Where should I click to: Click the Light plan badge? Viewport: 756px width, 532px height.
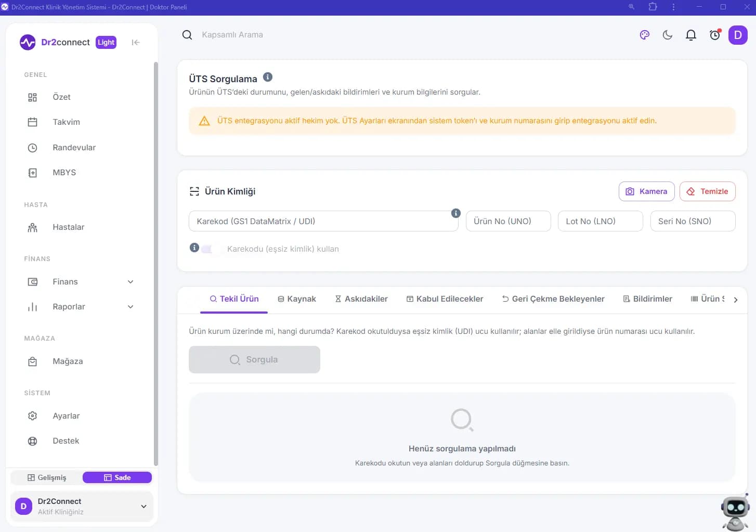106,42
